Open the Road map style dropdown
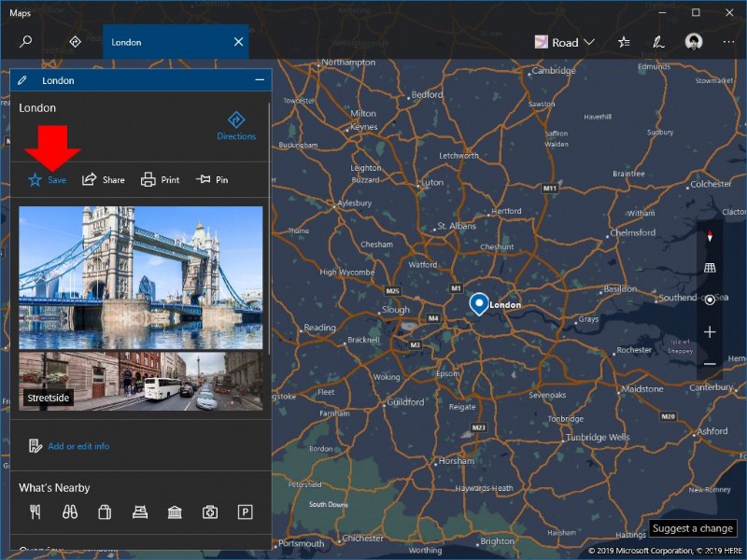747x560 pixels. click(x=563, y=42)
